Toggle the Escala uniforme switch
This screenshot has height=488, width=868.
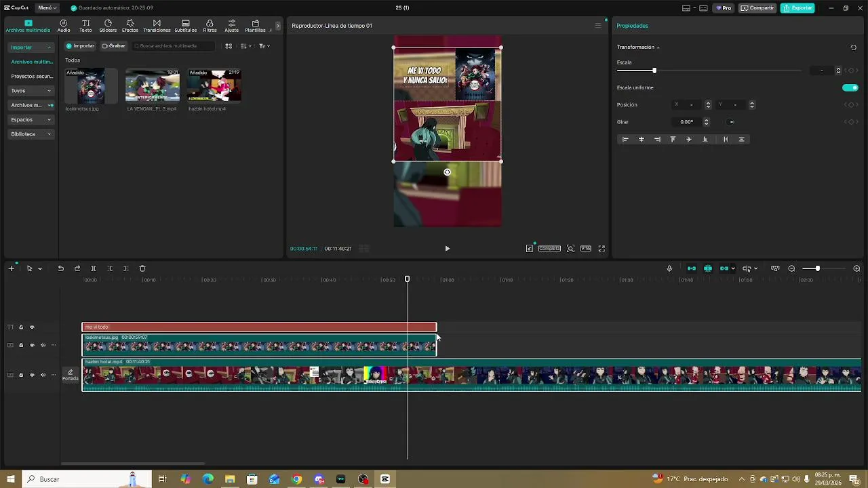coord(850,87)
